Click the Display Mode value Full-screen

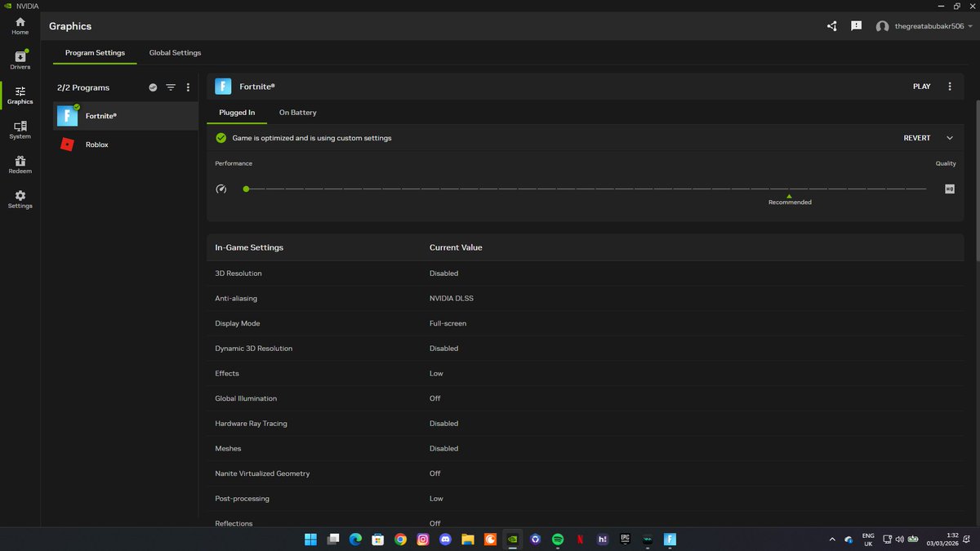click(x=448, y=323)
